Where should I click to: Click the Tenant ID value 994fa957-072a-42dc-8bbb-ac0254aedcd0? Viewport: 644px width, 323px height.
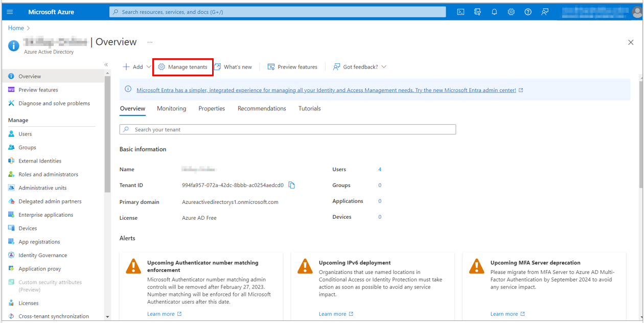(233, 185)
